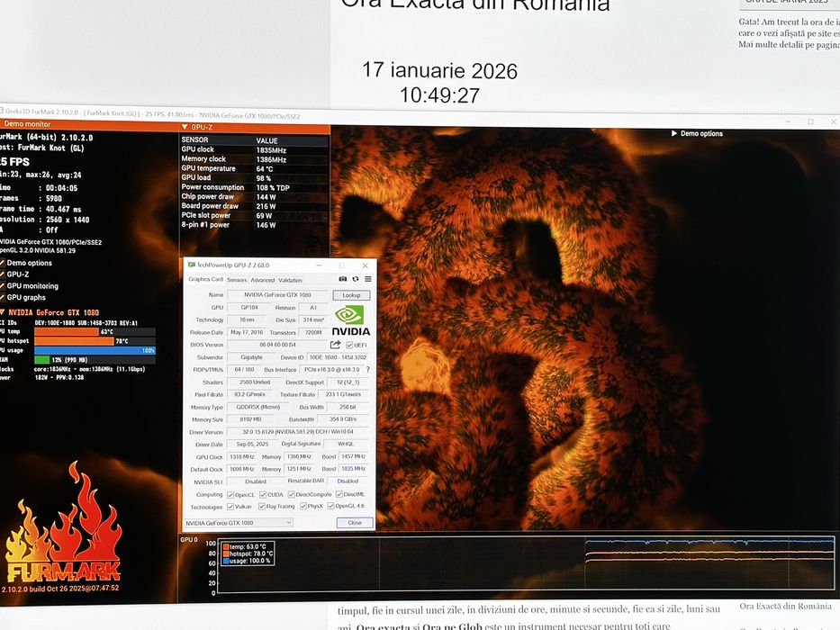
Task: Click the VRAM bar showing 12%
Action: tap(95, 360)
